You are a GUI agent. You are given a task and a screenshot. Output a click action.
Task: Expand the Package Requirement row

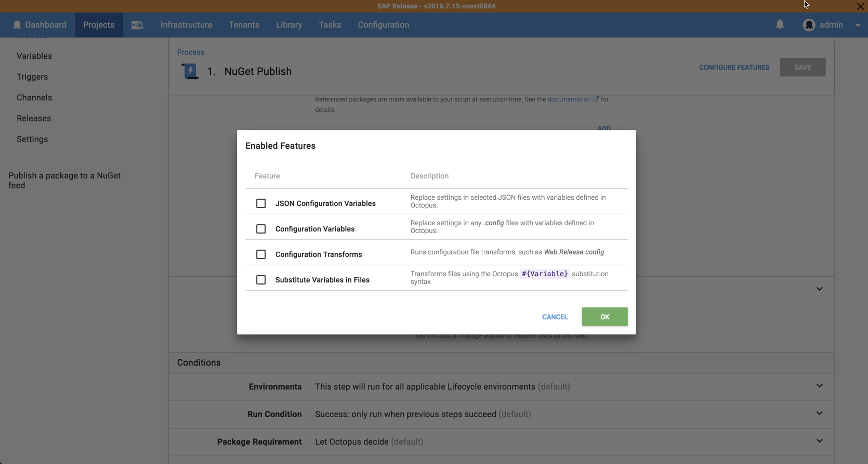pyautogui.click(x=819, y=441)
